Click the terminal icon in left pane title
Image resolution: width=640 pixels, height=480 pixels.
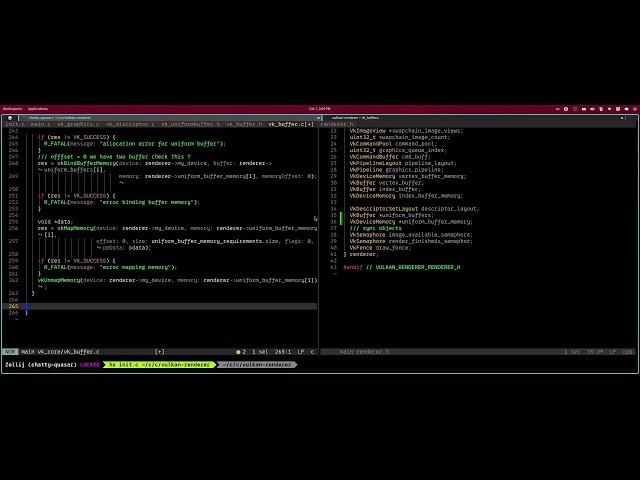click(x=24, y=118)
